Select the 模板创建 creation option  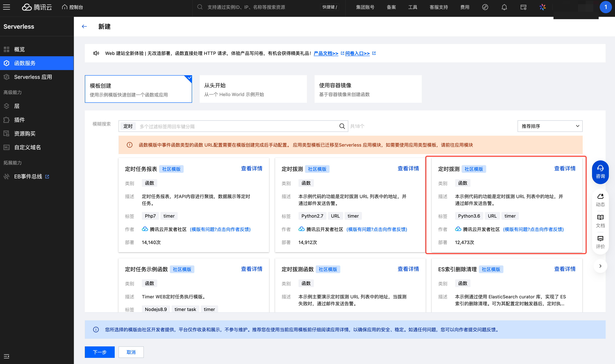click(138, 89)
